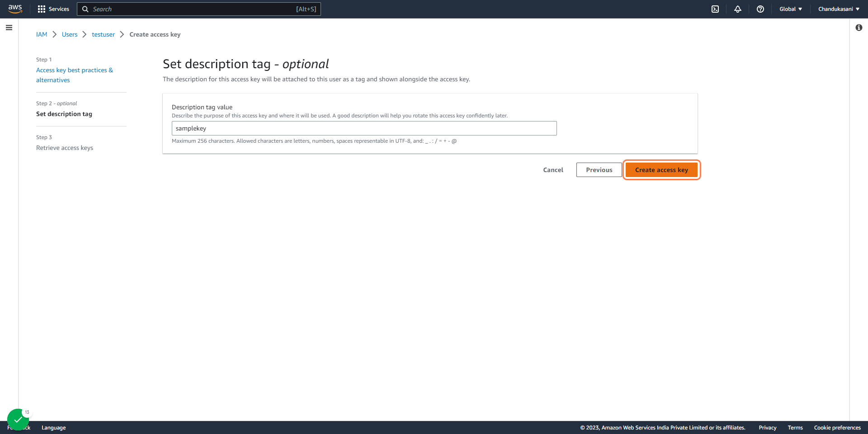Select 'Retrieve access keys' step text

[x=65, y=148]
